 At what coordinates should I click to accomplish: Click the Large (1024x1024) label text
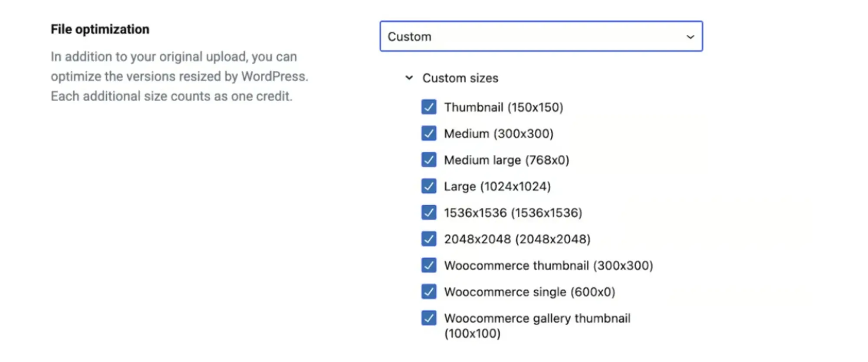497,186
